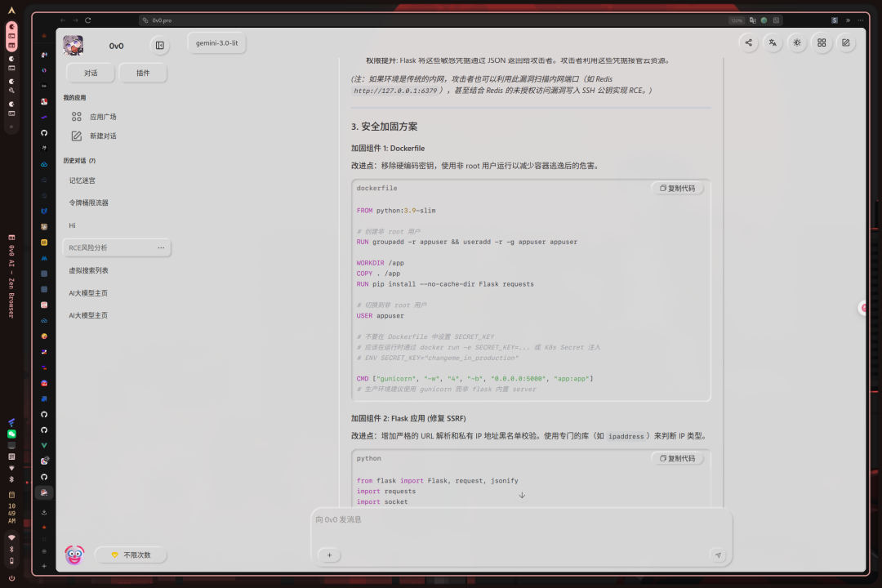Image resolution: width=882 pixels, height=588 pixels.
Task: Click the browser back arrow
Action: (x=63, y=20)
